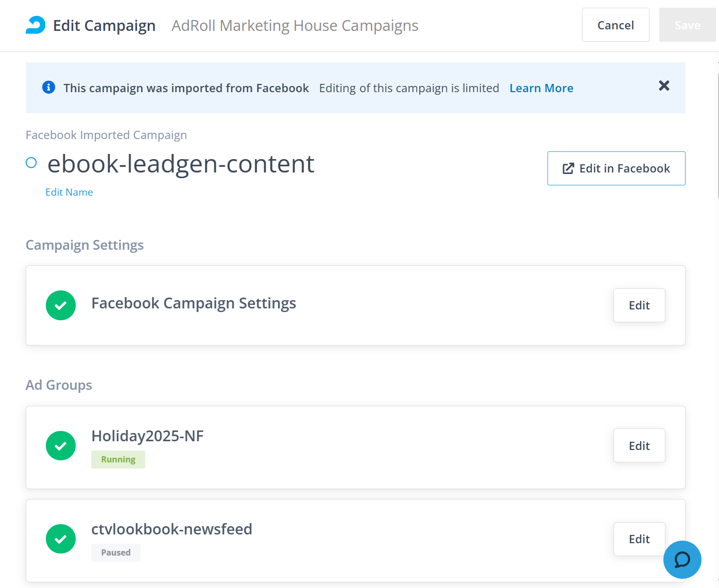Screen dimensions: 719x588
Task: Click the blue info icon in banner
Action: coord(48,88)
